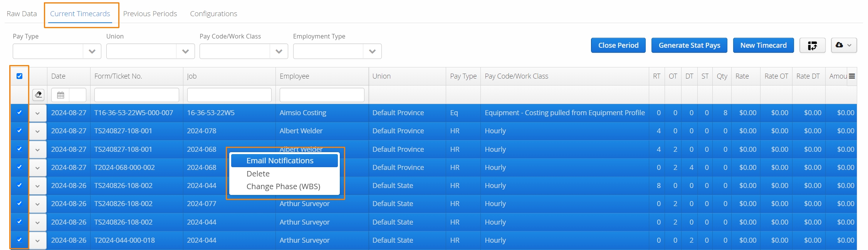Select the Current Timecards tab
This screenshot has height=250, width=868.
80,14
